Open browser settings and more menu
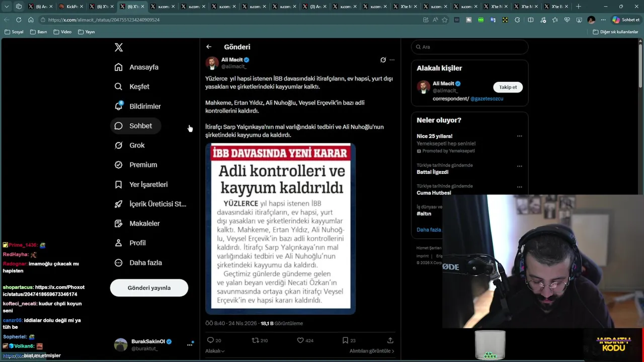This screenshot has height=362, width=644. [x=603, y=20]
